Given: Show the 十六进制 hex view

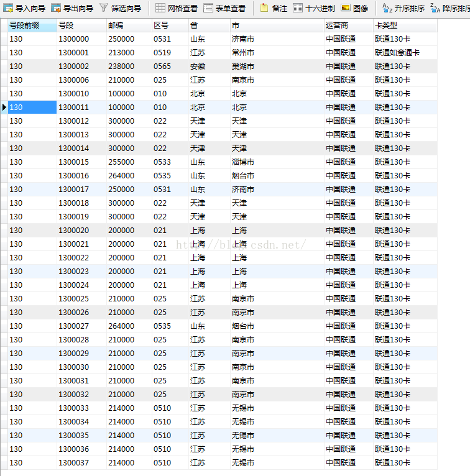Looking at the screenshot, I should click(314, 8).
